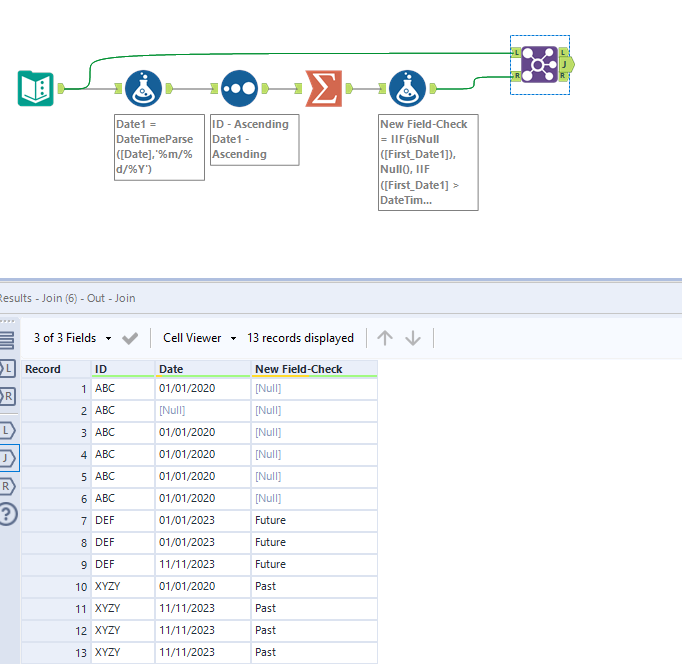
Task: Apply field selection with checkmark icon
Action: click(x=130, y=338)
